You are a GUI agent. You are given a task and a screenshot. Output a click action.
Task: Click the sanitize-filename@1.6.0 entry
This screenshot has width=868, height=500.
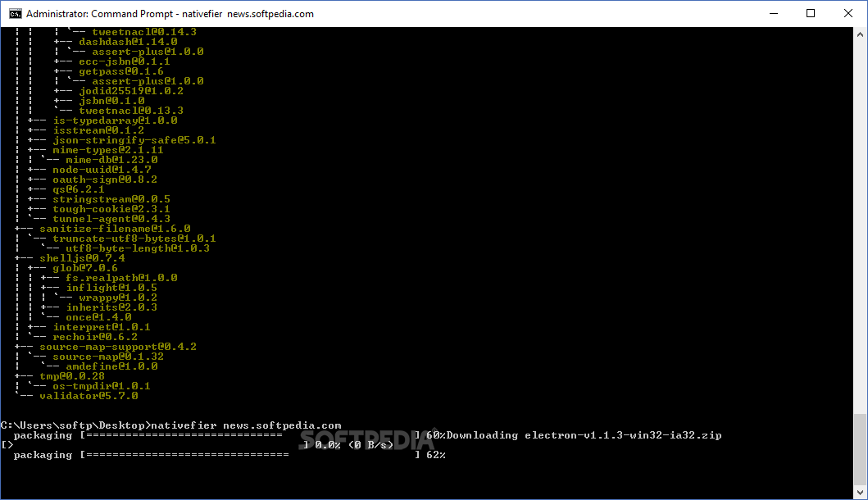click(x=115, y=230)
